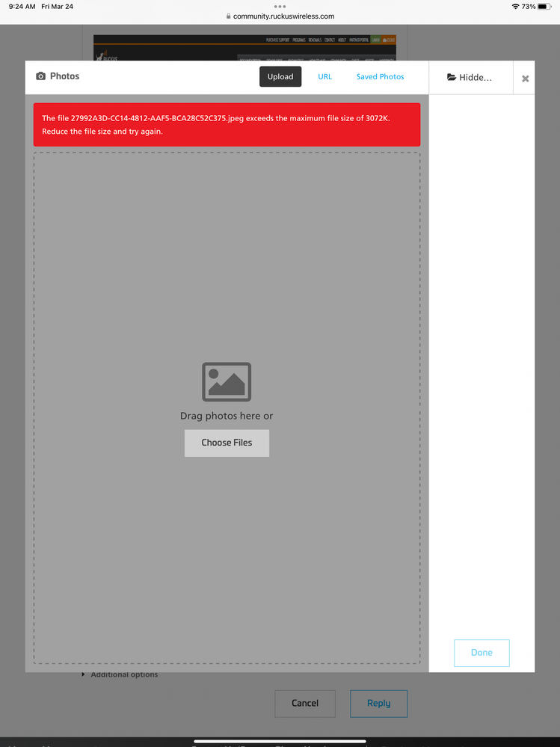Tap the battery indicator icon
The image size is (560, 747).
coord(544,7)
